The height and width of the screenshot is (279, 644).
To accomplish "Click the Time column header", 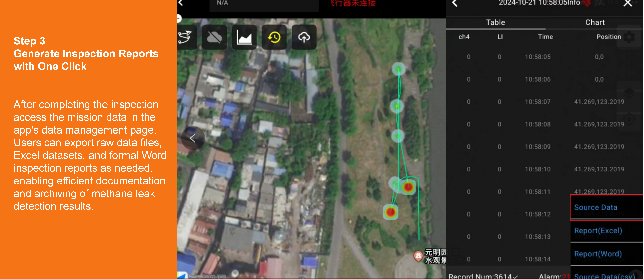I will tap(545, 37).
